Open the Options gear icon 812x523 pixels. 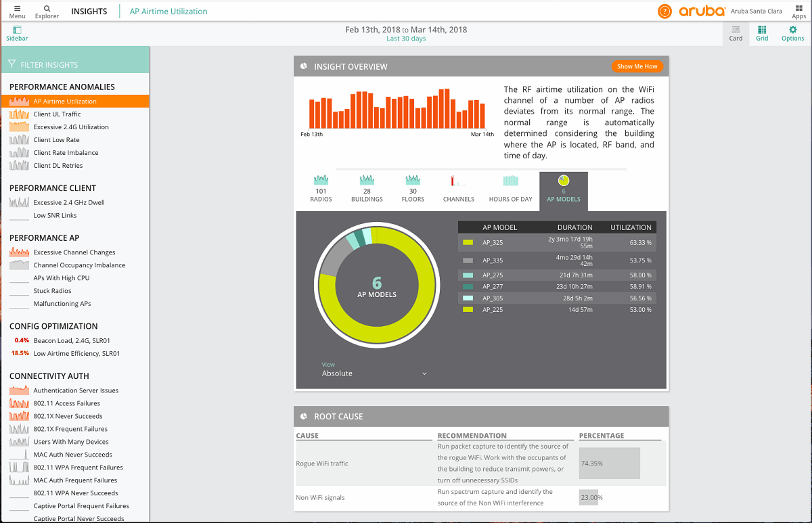pos(792,30)
